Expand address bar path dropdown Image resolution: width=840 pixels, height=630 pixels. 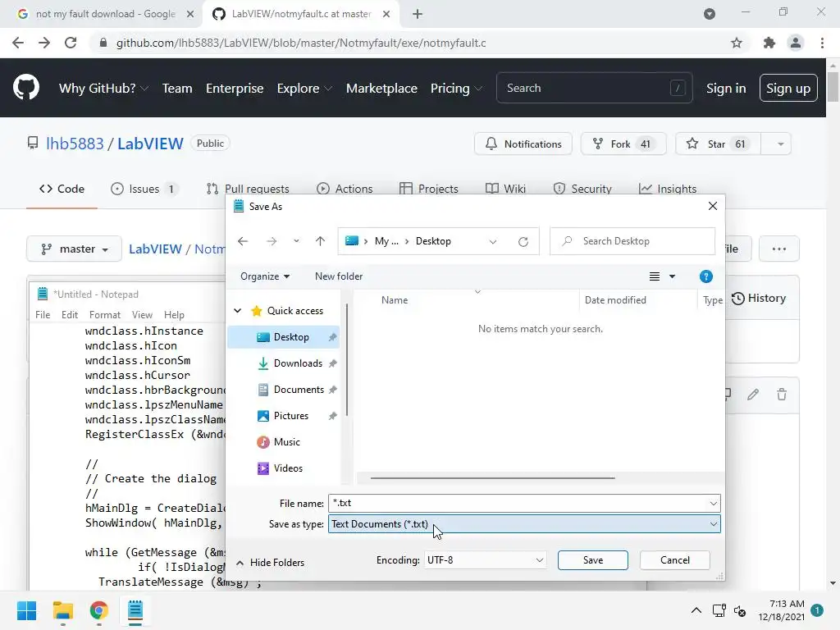coord(493,242)
